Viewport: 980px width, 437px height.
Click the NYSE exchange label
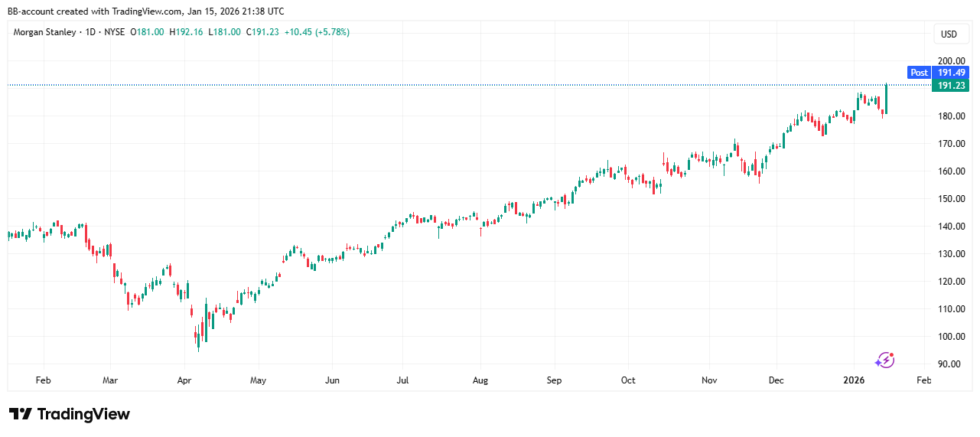pyautogui.click(x=114, y=32)
